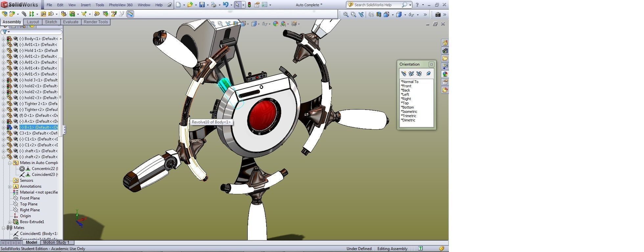Expand the Hold 1<1> component node
644x252 pixels.
[4, 51]
